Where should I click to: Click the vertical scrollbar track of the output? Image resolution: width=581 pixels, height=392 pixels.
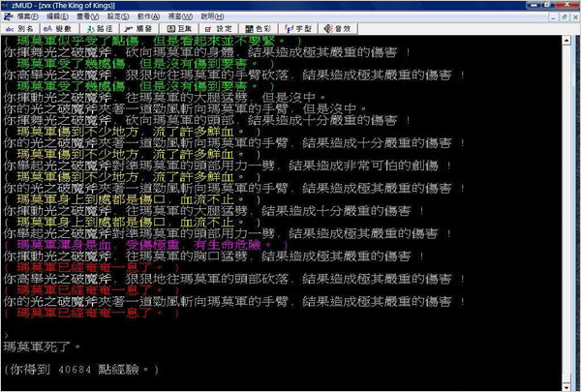point(566,211)
